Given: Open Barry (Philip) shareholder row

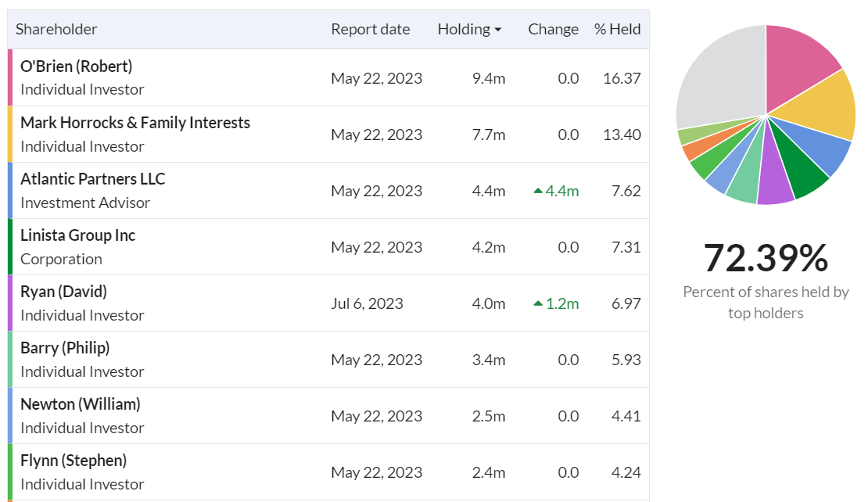Looking at the screenshot, I should (x=66, y=348).
